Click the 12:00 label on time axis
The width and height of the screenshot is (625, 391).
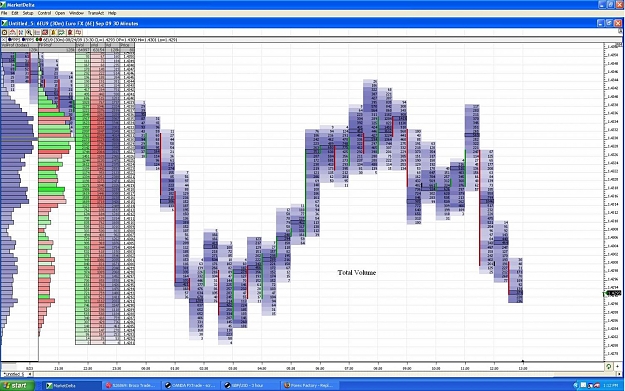(x=494, y=369)
